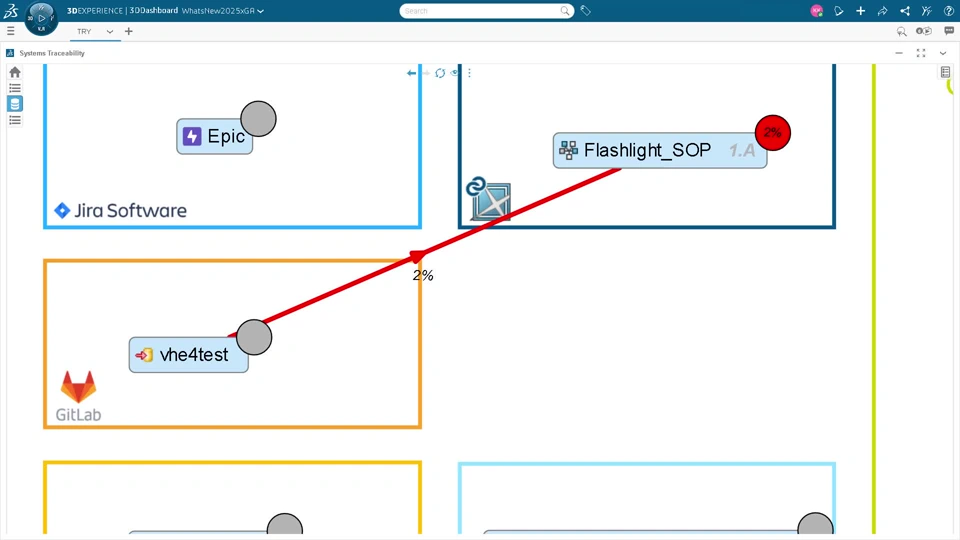Minimize the Systems Traceability widget
The width and height of the screenshot is (960, 540).
point(899,53)
